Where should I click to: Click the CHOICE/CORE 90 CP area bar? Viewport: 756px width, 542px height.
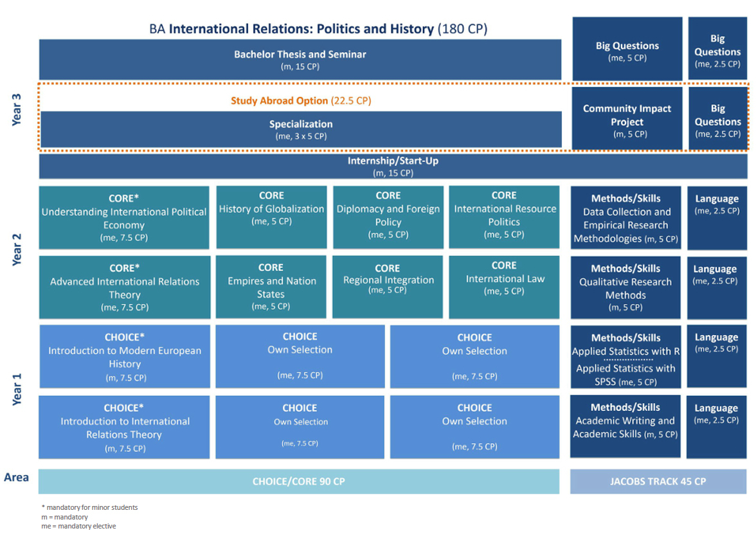click(299, 482)
